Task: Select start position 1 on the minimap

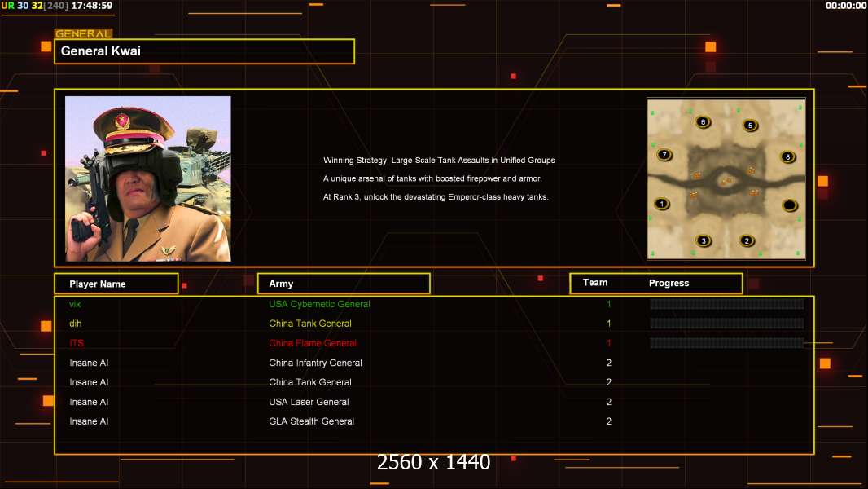Action: tap(661, 204)
